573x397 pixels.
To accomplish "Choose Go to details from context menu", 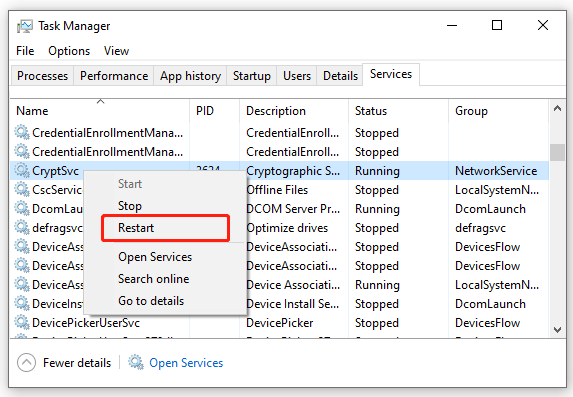I will point(165,301).
